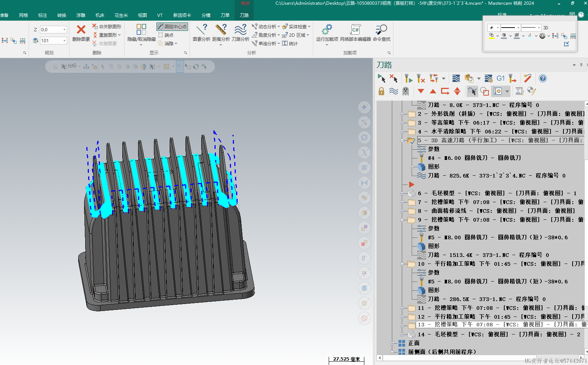Click the 实体检查 button
Viewport: 588px width, 365px height.
296,26
